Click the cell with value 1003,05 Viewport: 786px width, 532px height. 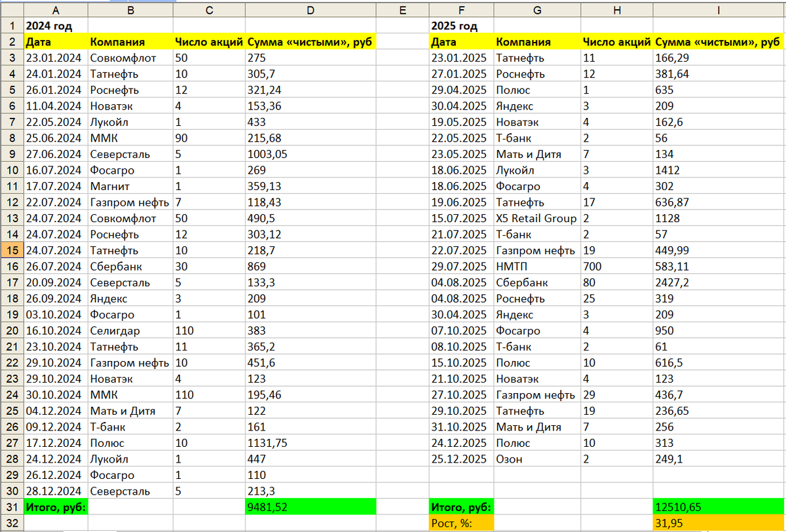pyautogui.click(x=310, y=154)
